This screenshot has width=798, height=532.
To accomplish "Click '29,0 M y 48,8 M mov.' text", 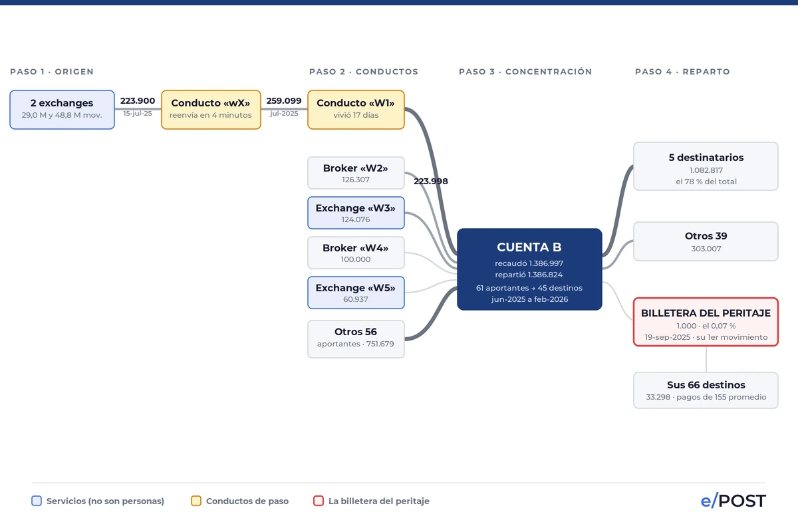I will point(62,115).
